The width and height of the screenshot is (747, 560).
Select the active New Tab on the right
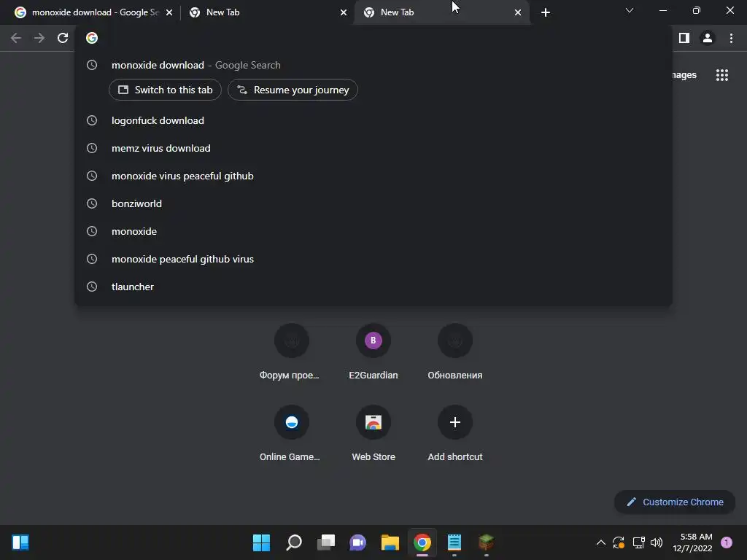[442, 12]
